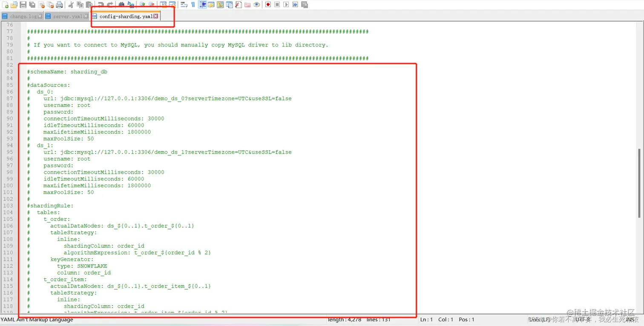Image resolution: width=644 pixels, height=326 pixels.
Task: Paste from clipboard toolbar icon
Action: (89, 5)
